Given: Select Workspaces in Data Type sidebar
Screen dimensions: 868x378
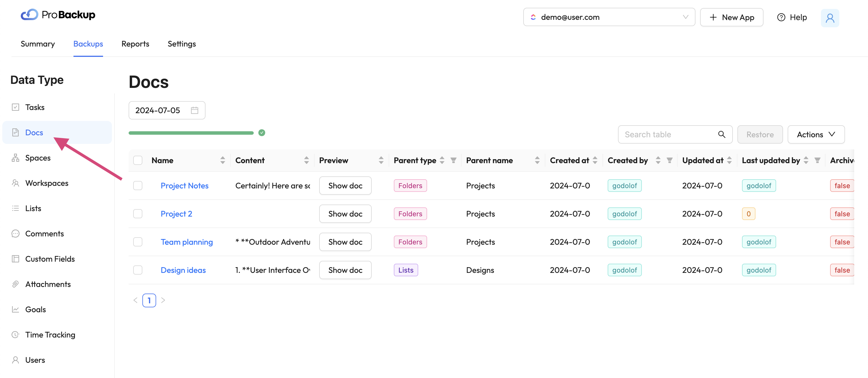Looking at the screenshot, I should pyautogui.click(x=57, y=183).
